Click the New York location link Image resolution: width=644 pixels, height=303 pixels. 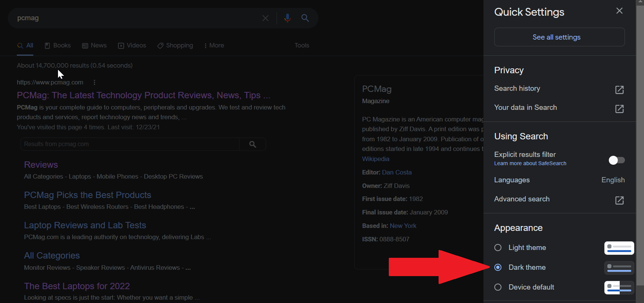[x=403, y=226]
